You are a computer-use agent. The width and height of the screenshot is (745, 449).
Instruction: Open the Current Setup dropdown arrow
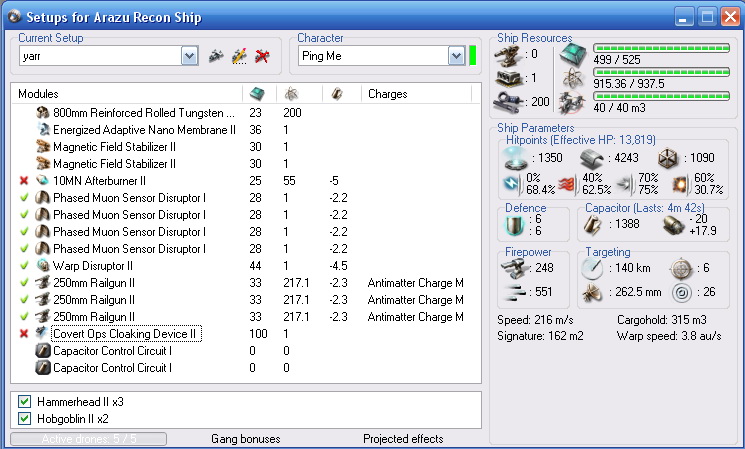pyautogui.click(x=190, y=56)
